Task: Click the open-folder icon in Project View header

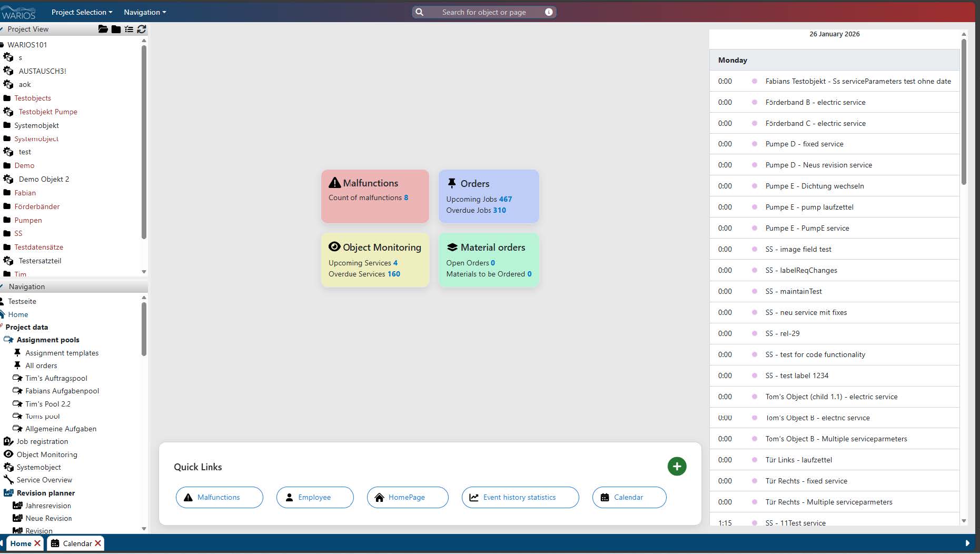Action: 103,29
